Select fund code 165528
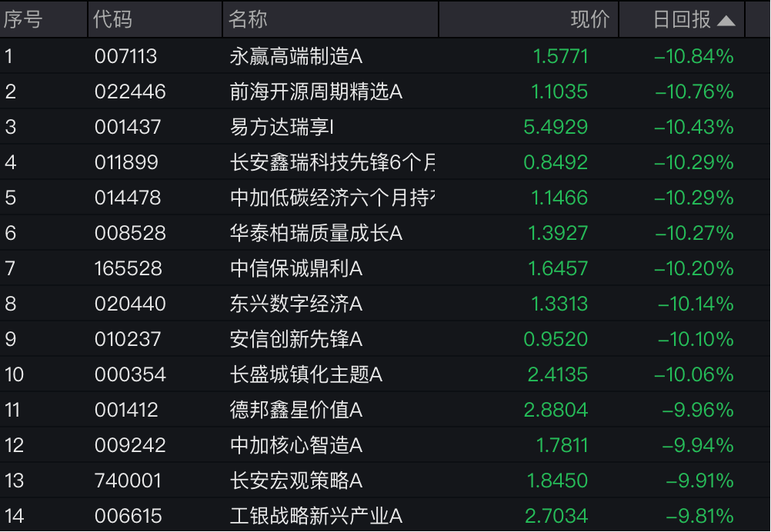Image resolution: width=771 pixels, height=532 pixels. coord(128,268)
